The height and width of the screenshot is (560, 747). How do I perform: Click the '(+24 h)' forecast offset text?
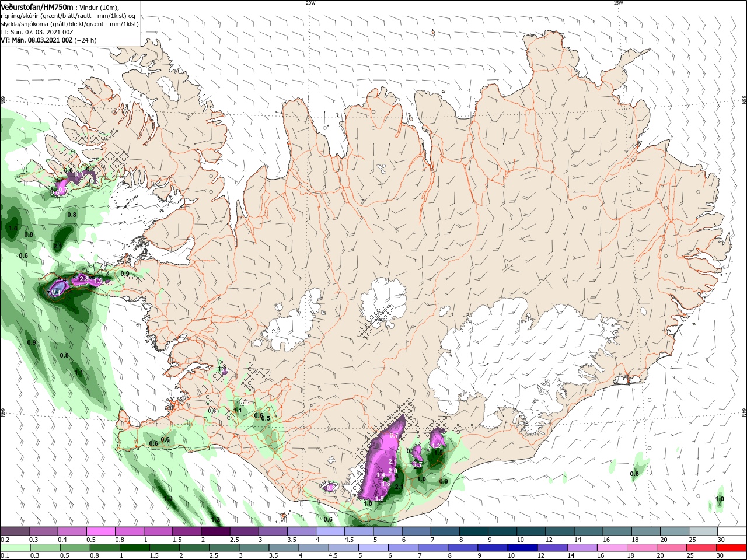pos(85,40)
